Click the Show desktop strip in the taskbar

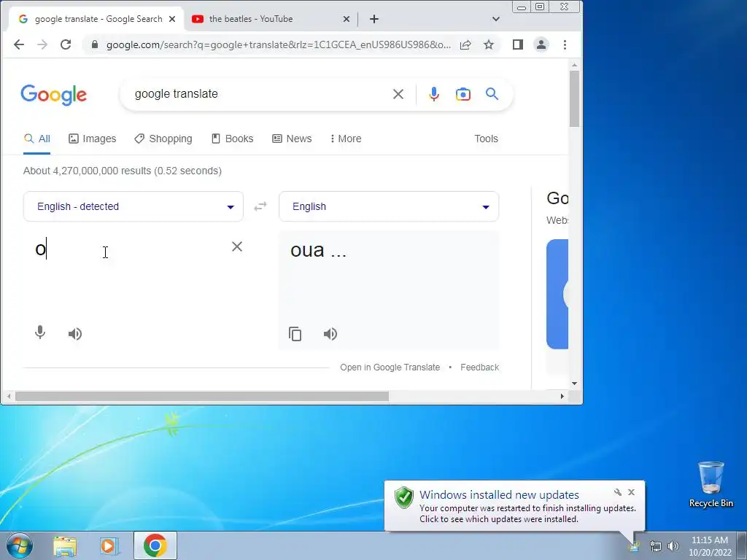tap(742, 545)
